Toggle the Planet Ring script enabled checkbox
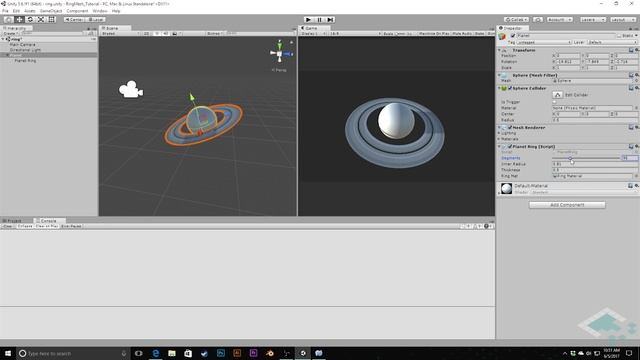 click(x=510, y=146)
